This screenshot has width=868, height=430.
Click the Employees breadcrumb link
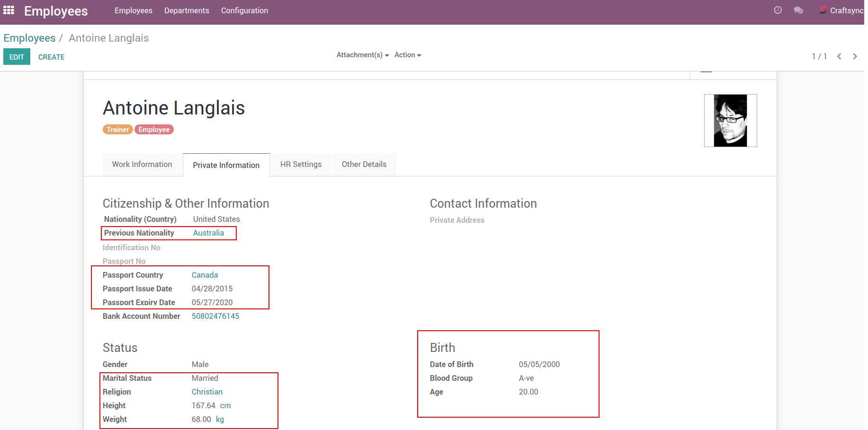[29, 38]
